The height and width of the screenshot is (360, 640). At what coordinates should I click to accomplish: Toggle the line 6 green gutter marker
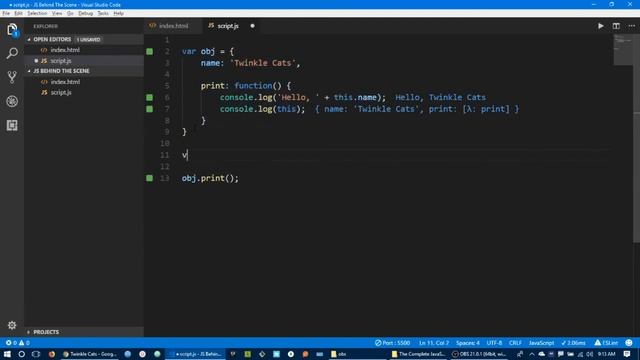pyautogui.click(x=150, y=97)
